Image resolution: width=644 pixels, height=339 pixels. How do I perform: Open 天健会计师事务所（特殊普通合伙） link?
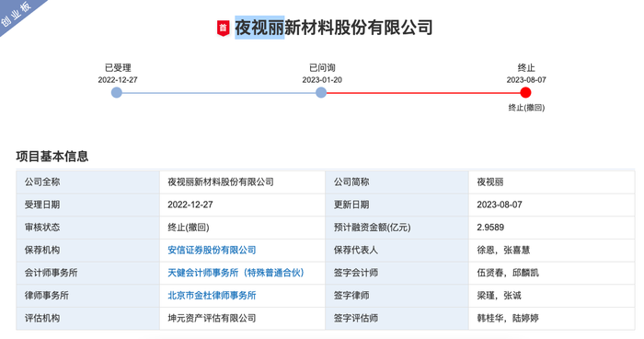coord(236,273)
